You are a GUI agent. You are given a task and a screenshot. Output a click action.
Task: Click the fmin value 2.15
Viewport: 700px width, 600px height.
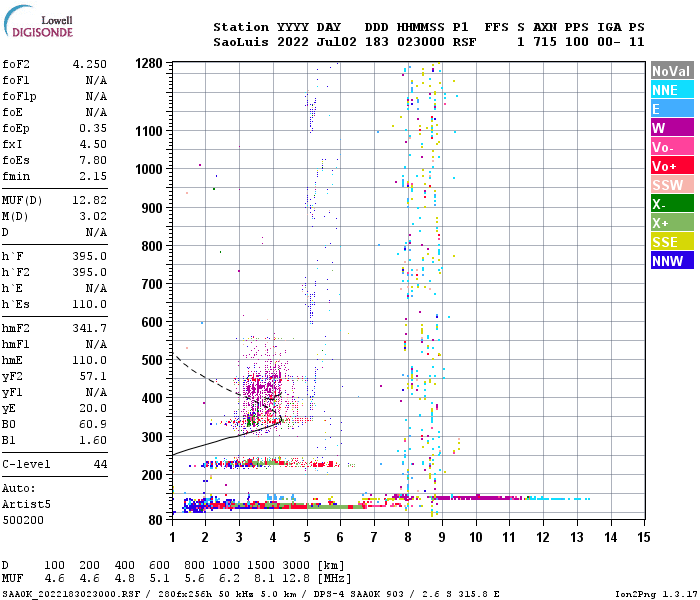point(93,176)
